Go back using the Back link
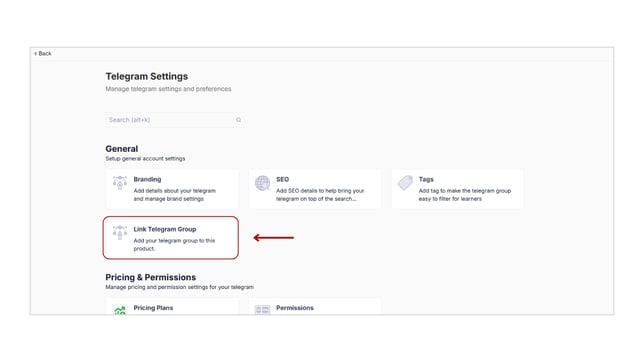The height and width of the screenshot is (362, 644). coord(43,53)
